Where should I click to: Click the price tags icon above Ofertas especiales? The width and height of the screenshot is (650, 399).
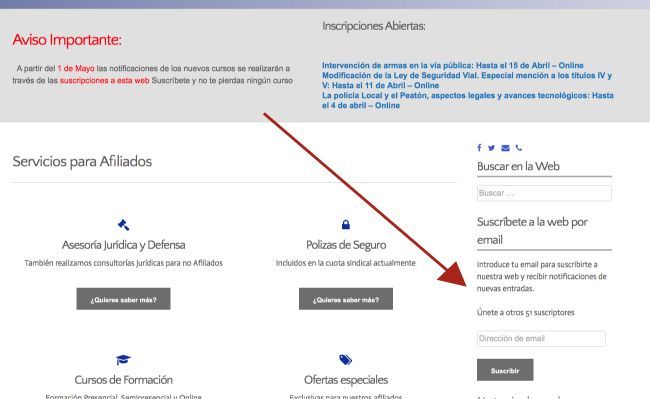click(x=345, y=359)
